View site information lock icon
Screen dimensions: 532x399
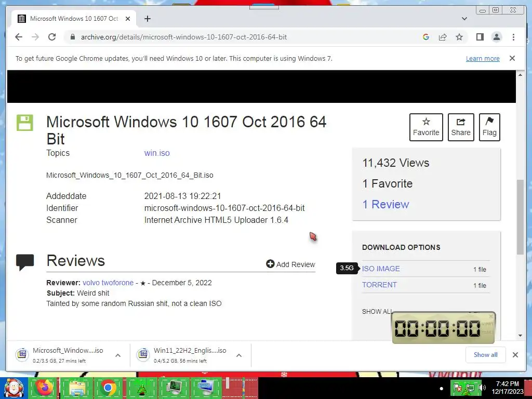coord(72,37)
